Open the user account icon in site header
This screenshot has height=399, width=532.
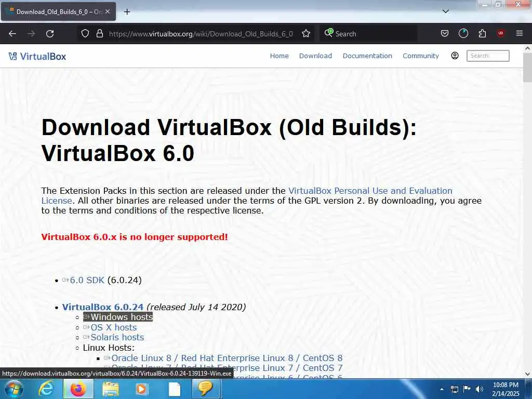pos(455,56)
